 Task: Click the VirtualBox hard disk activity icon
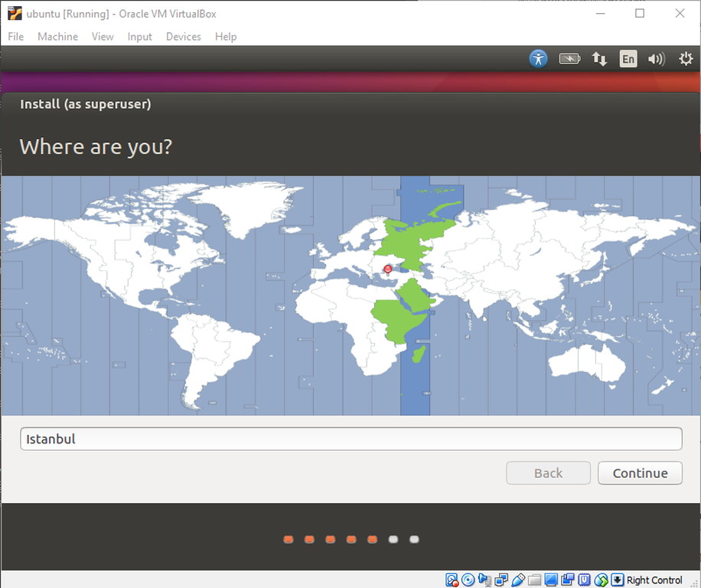point(452,580)
